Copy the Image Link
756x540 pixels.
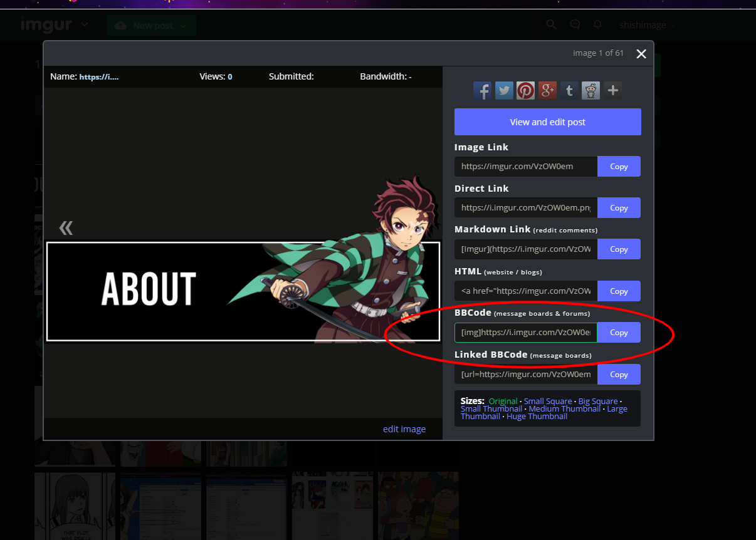coord(619,167)
